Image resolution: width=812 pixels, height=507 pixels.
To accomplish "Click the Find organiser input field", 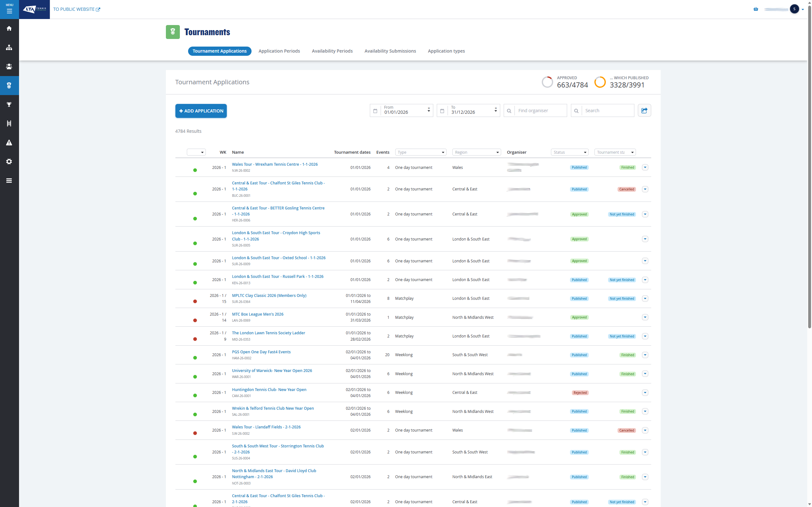I will pos(540,111).
